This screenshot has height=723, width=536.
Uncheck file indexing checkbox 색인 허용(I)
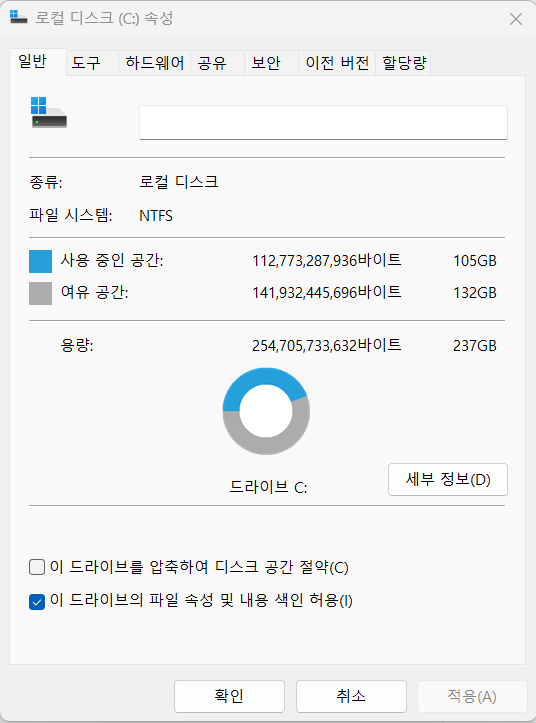pos(37,601)
